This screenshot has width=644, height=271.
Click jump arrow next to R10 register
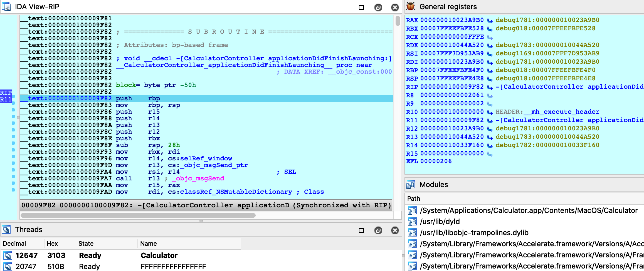pos(490,112)
